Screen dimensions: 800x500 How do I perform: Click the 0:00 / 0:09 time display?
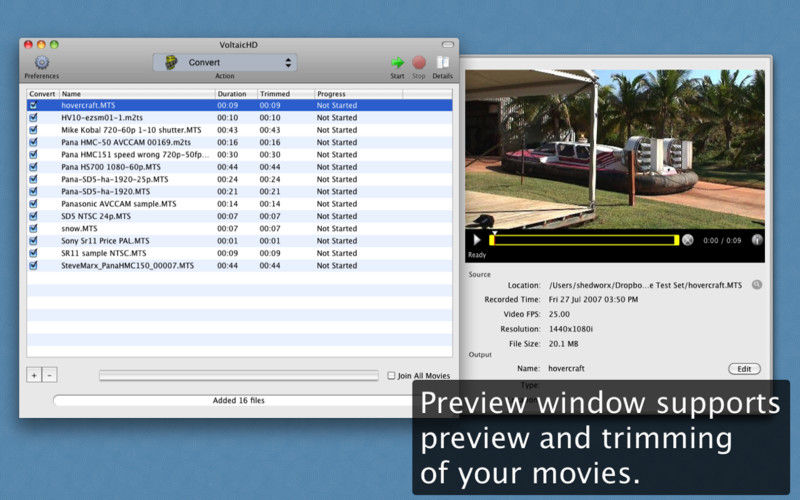(x=722, y=240)
